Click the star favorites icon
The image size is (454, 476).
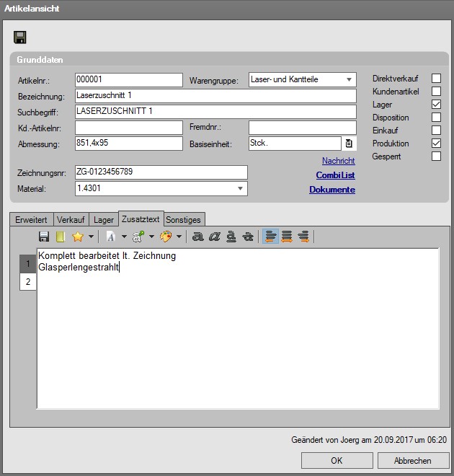click(x=78, y=237)
